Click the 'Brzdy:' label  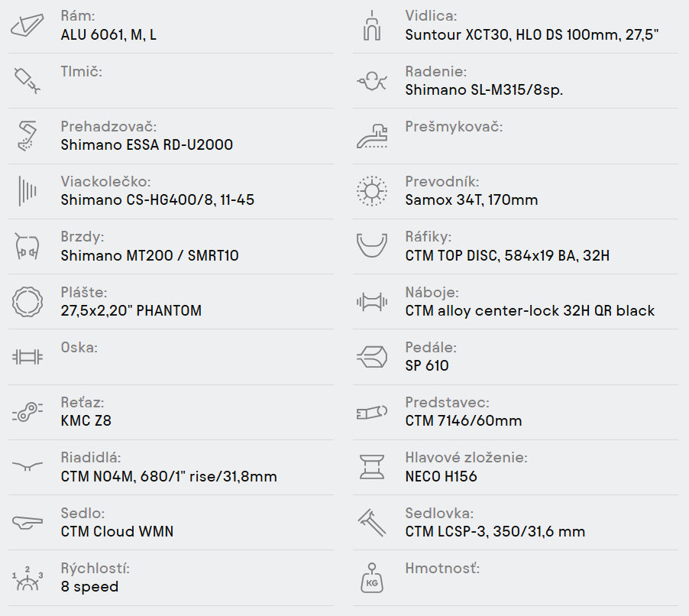[82, 237]
